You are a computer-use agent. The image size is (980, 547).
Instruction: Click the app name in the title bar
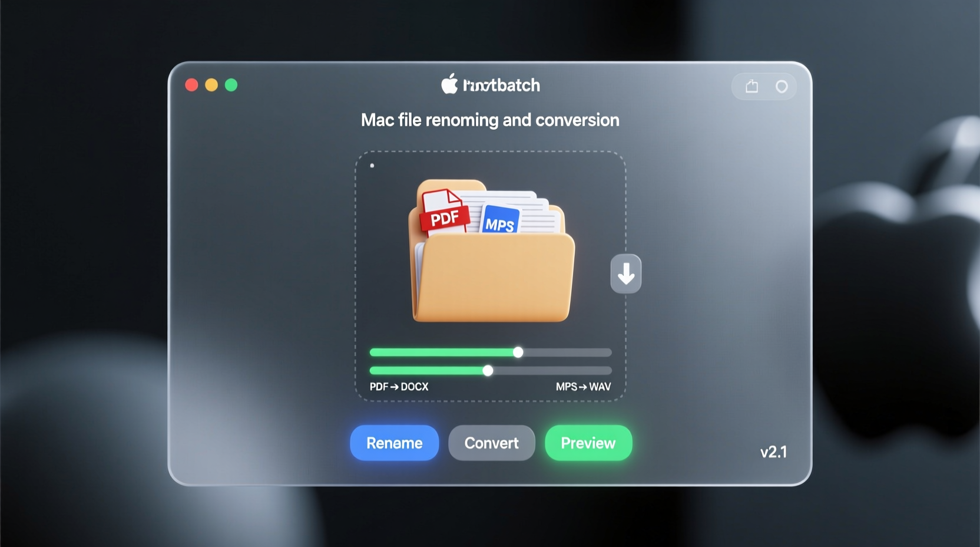click(501, 85)
